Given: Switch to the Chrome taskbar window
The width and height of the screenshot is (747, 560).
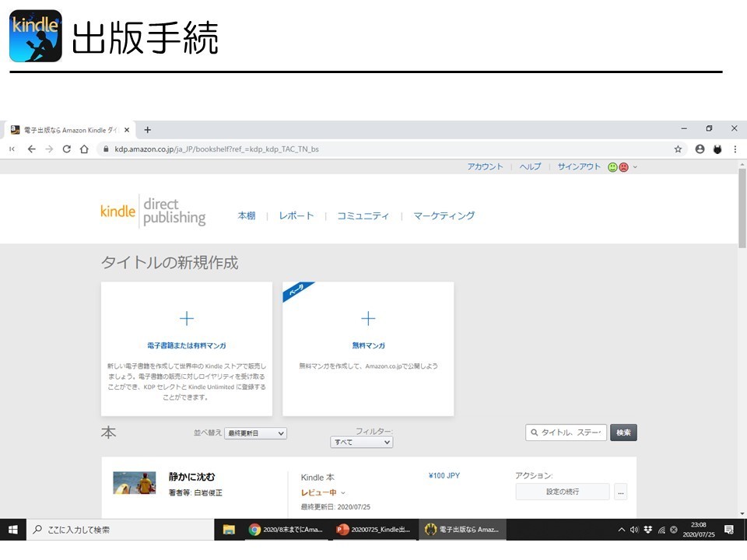Looking at the screenshot, I should (286, 530).
